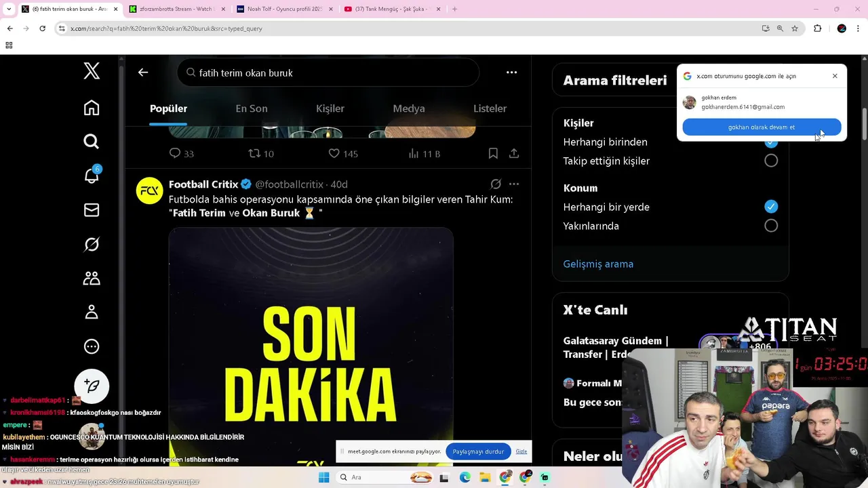Switch to Popüler tab
The image size is (868, 488).
(168, 108)
